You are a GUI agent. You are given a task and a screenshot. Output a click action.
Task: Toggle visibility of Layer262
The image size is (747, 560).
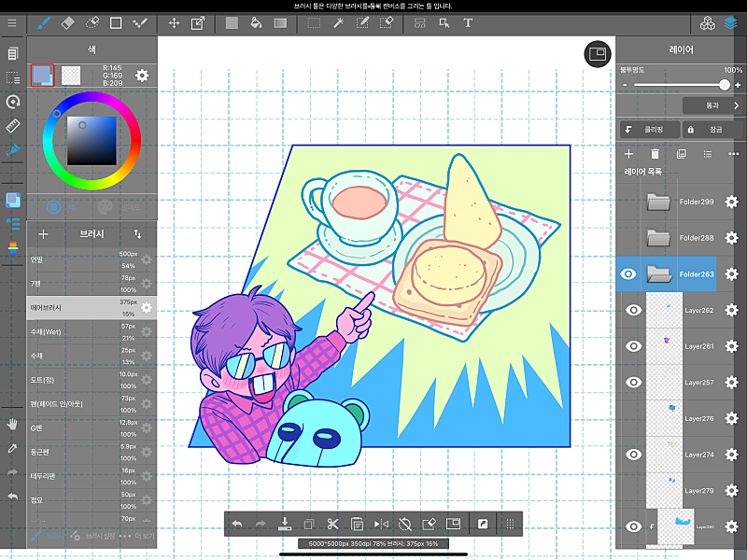[634, 310]
